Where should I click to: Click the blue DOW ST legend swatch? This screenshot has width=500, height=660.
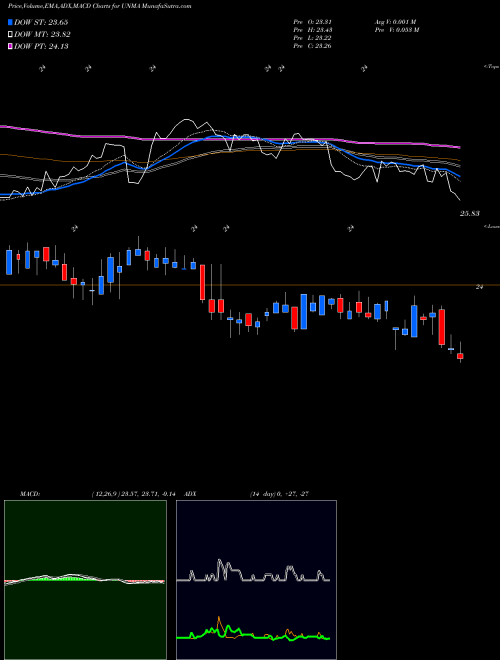point(10,22)
